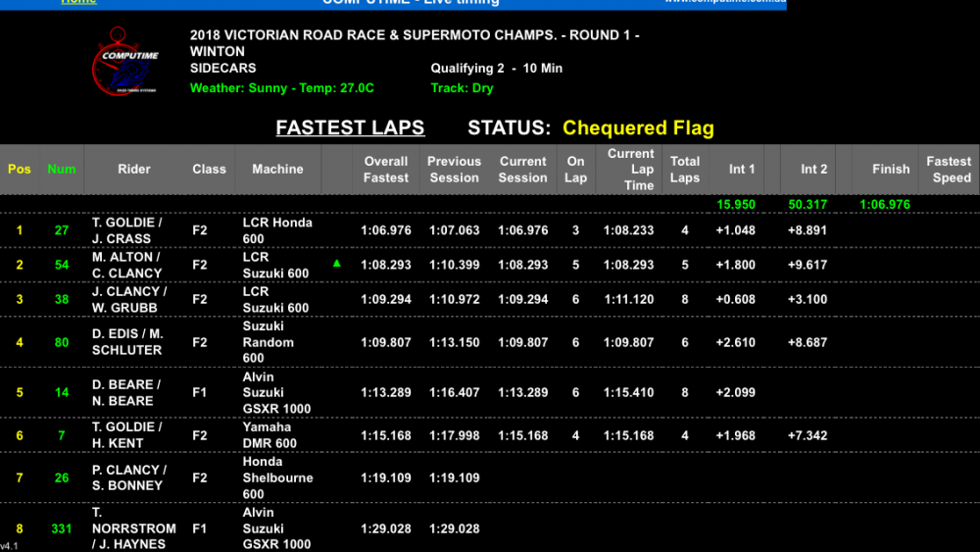Click overall fastest time 1:29.028
This screenshot has height=552, width=980.
click(385, 528)
